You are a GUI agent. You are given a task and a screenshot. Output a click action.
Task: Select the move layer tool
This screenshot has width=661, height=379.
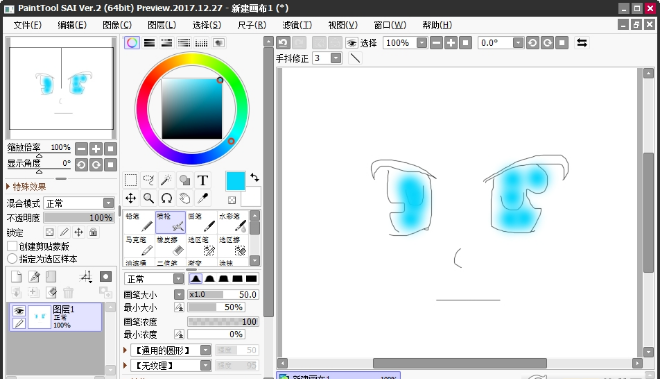tap(131, 198)
